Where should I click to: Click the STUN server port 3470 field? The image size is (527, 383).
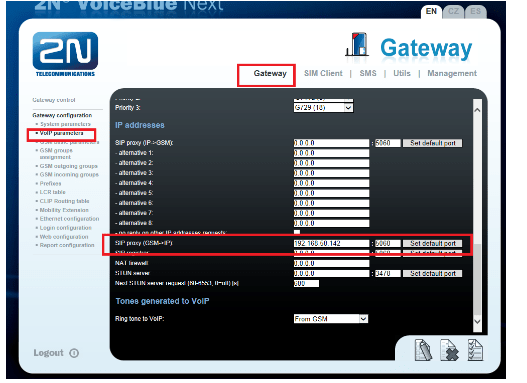tap(388, 273)
